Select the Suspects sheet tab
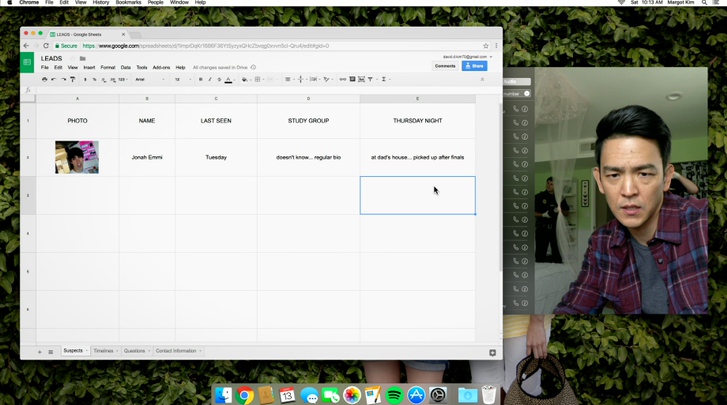727x405 pixels. [x=75, y=351]
